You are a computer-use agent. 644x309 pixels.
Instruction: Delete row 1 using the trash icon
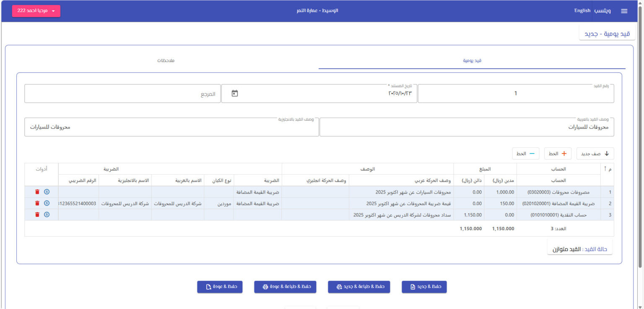pos(37,192)
